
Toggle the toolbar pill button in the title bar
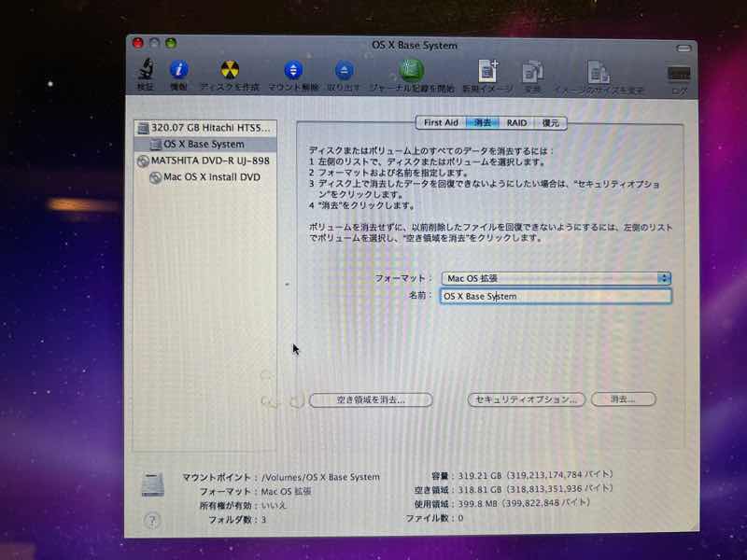coord(684,49)
